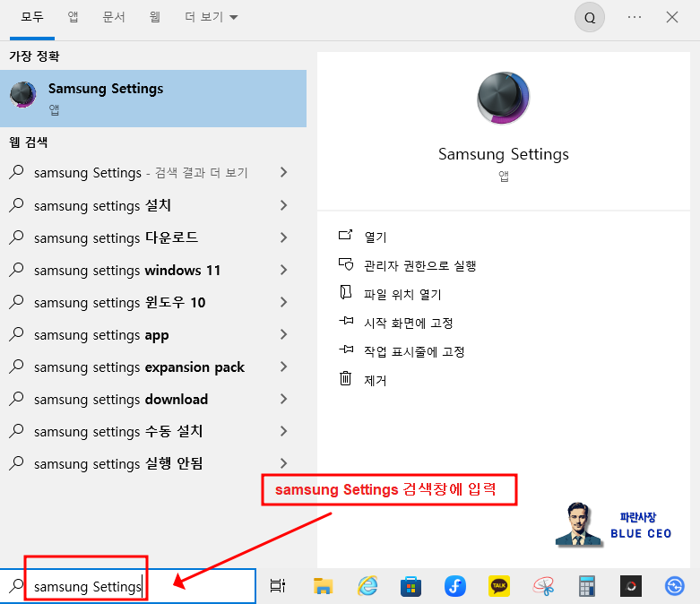Launch Internet Explorer from the taskbar
Viewport: 700px width, 604px height.
pyautogui.click(x=367, y=586)
